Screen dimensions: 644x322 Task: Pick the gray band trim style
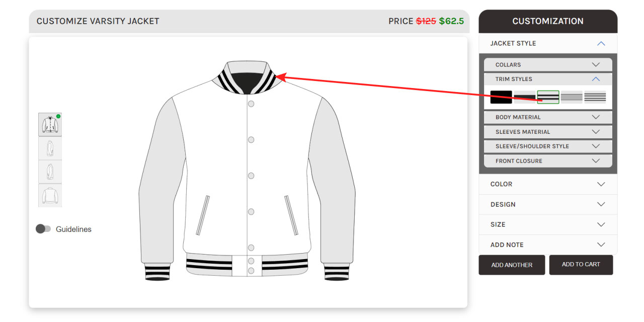tap(572, 97)
